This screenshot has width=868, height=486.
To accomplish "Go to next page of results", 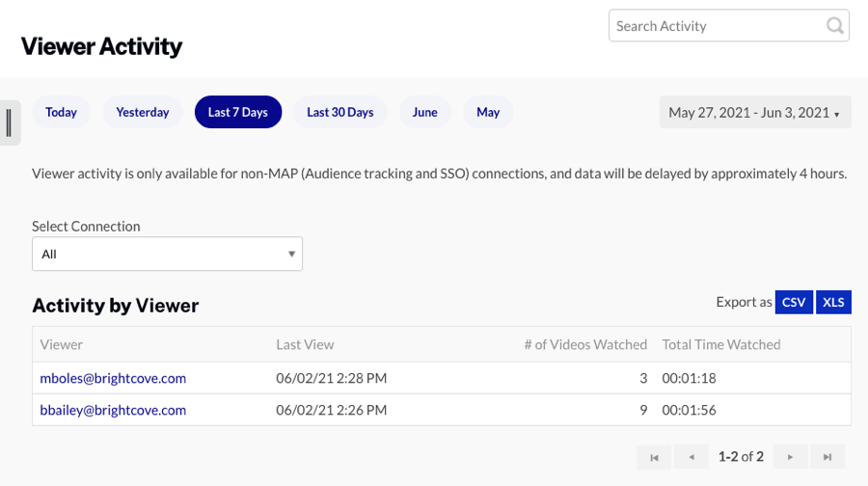I will 790,457.
